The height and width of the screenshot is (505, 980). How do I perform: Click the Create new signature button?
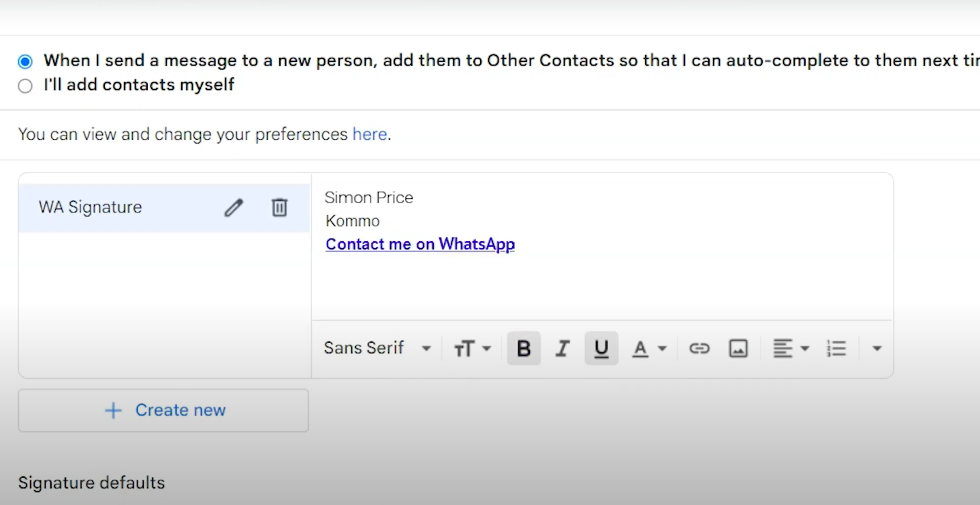(163, 410)
